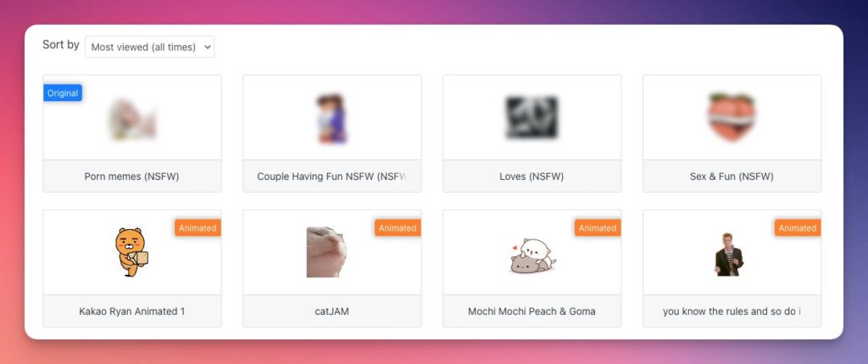The height and width of the screenshot is (364, 868).
Task: Click the Kakao Ryan bear sticker image
Action: (131, 252)
